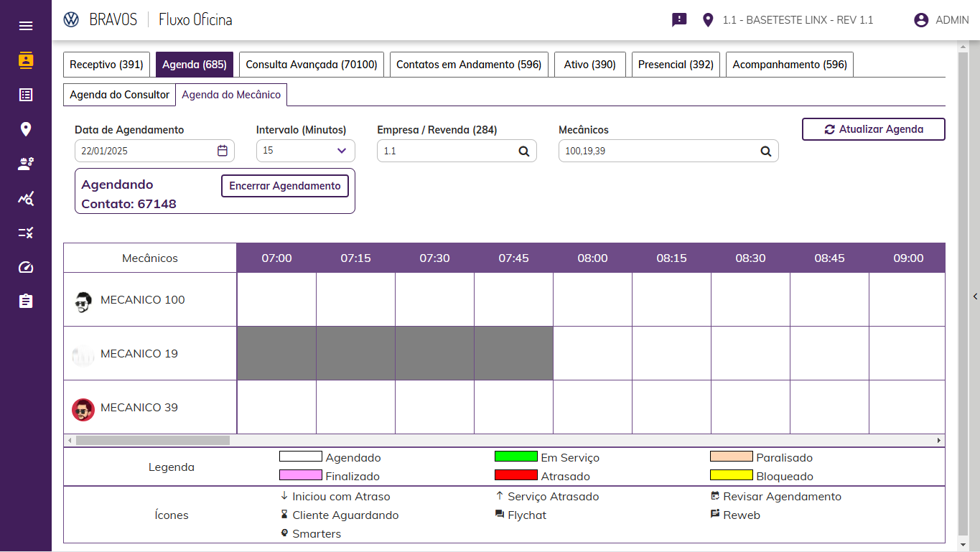Click the Empresa / Revenda input field

coord(457,151)
